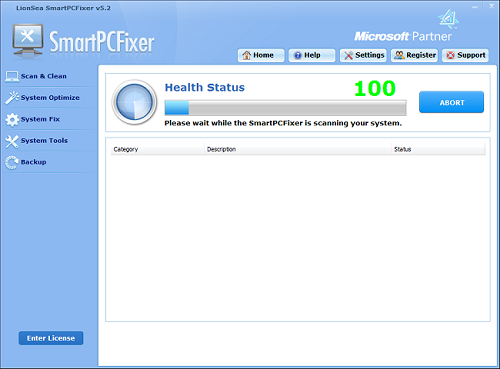Image resolution: width=500 pixels, height=369 pixels.
Task: Click the Description column header
Action: click(298, 149)
